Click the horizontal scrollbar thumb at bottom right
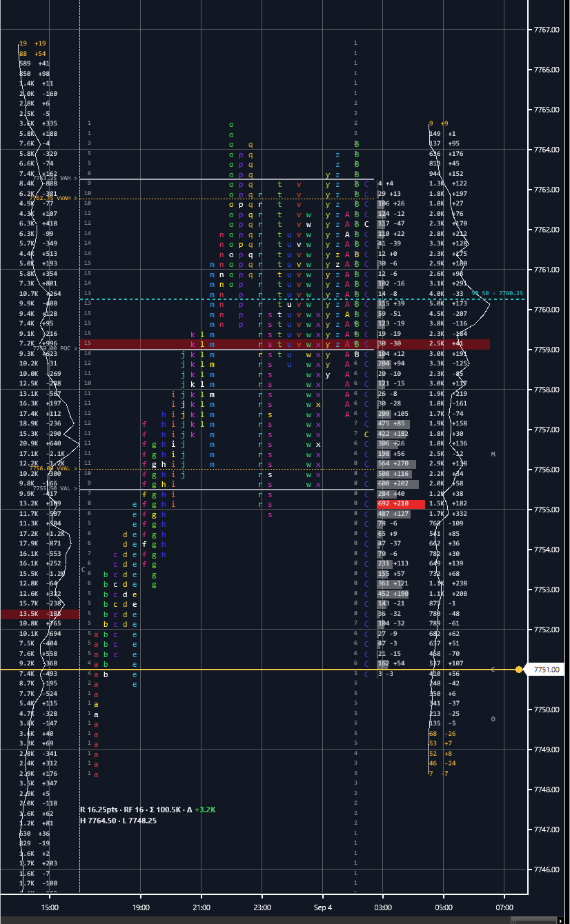Image resolution: width=570 pixels, height=924 pixels. tap(533, 920)
